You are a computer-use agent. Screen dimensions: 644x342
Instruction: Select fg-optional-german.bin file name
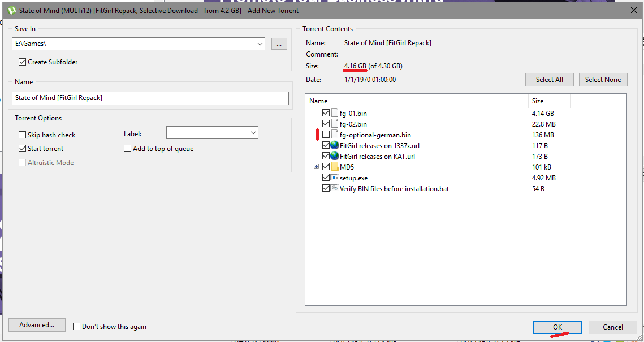click(x=375, y=135)
